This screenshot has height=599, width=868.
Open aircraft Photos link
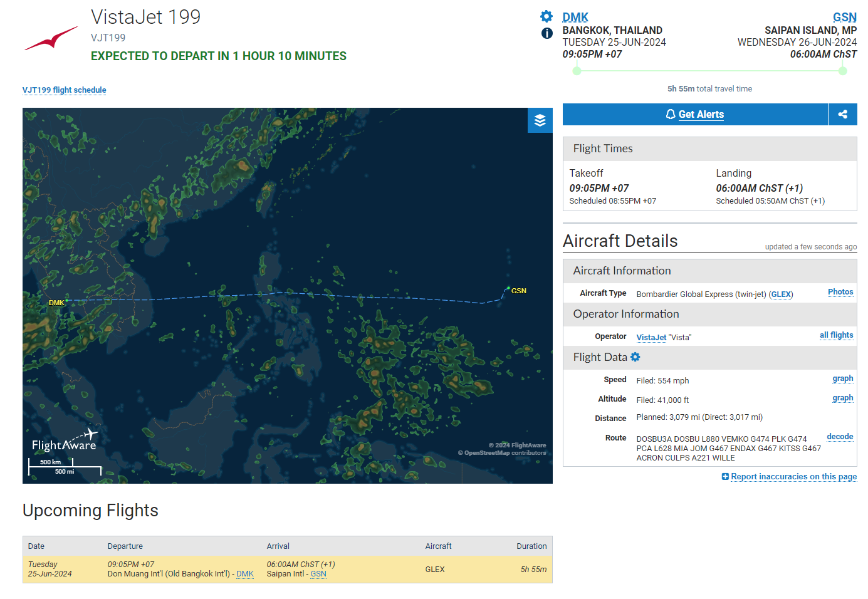pos(840,291)
